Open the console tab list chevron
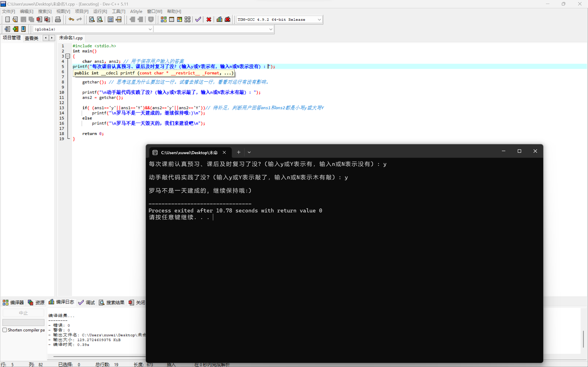This screenshot has width=588, height=367. (x=249, y=153)
